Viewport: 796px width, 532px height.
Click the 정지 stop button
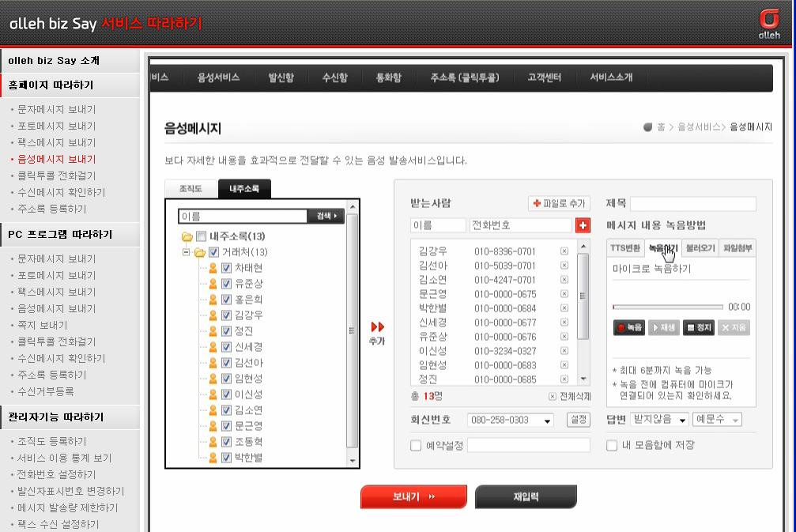(699, 328)
